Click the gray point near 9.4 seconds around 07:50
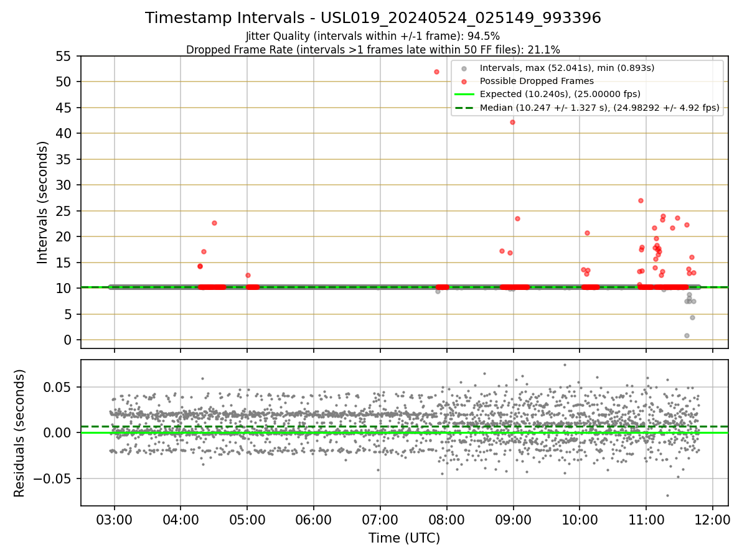747x560 pixels. [438, 291]
